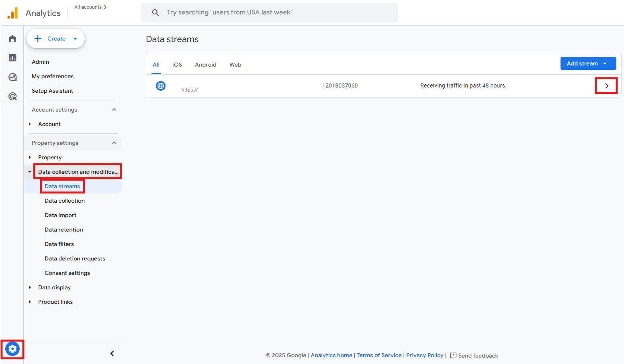
Task: Expand the Data display group
Action: coord(30,287)
